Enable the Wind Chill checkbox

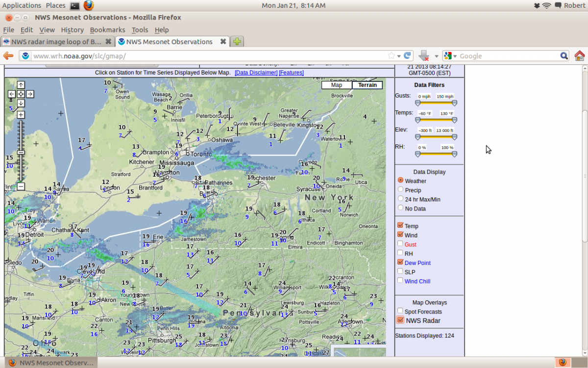(x=400, y=281)
